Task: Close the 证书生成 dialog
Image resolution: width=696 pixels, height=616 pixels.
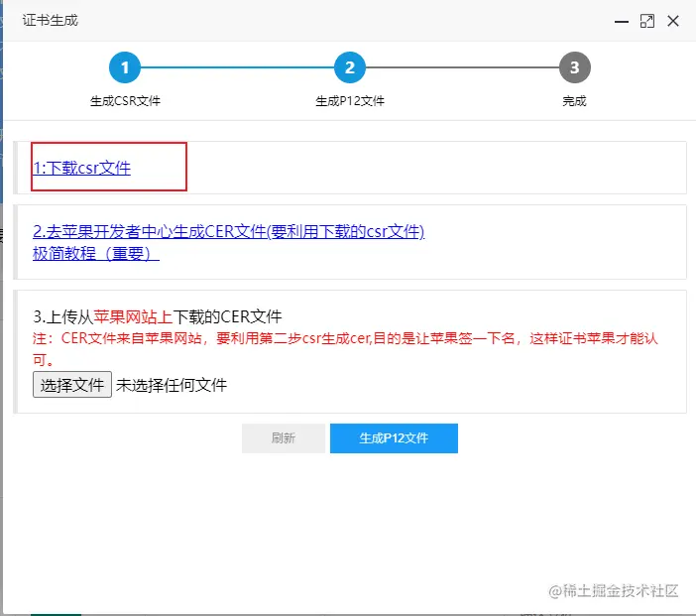Action: pyautogui.click(x=673, y=21)
